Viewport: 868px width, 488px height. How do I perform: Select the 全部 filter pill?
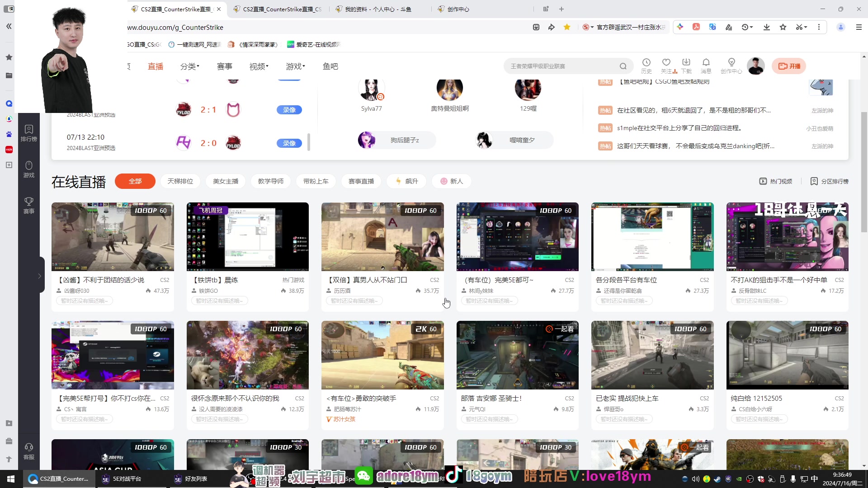pos(135,181)
